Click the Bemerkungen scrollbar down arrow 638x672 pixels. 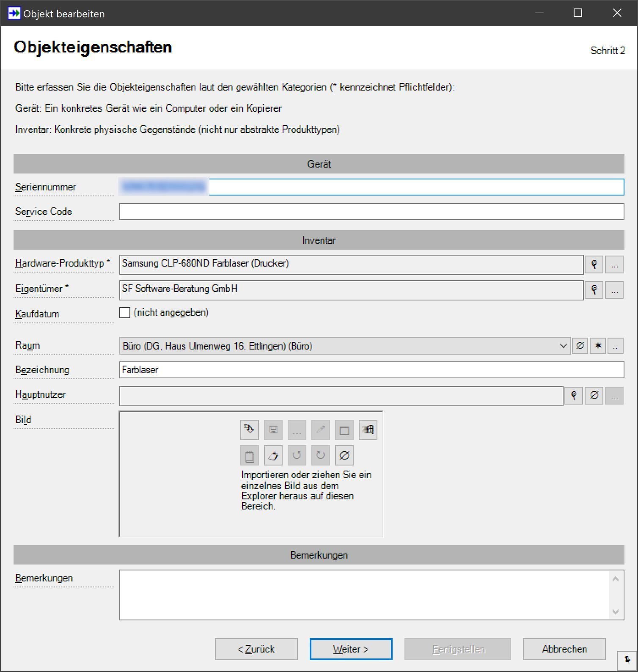[x=616, y=611]
